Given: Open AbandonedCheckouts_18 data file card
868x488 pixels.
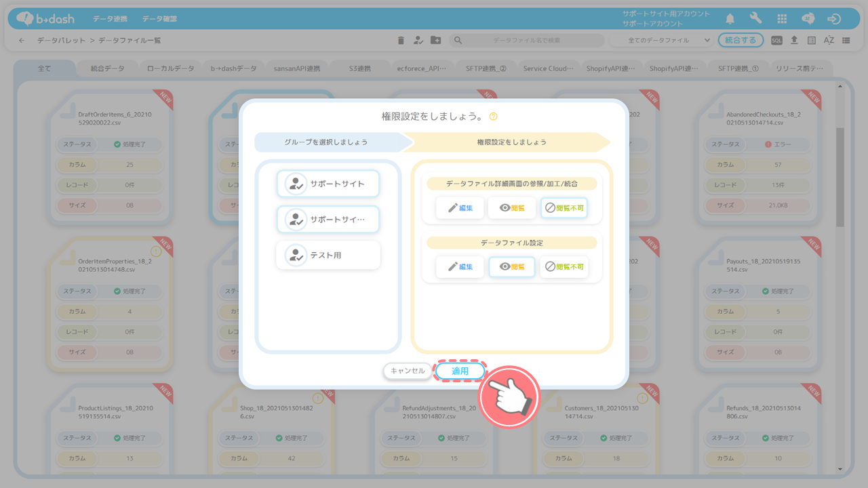Looking at the screenshot, I should click(759, 157).
